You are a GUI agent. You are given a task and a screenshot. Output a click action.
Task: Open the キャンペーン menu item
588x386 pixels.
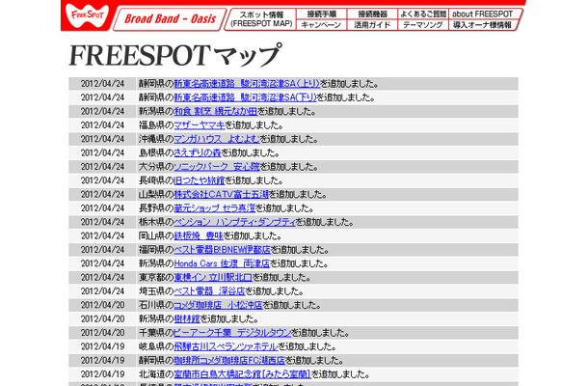tap(321, 25)
